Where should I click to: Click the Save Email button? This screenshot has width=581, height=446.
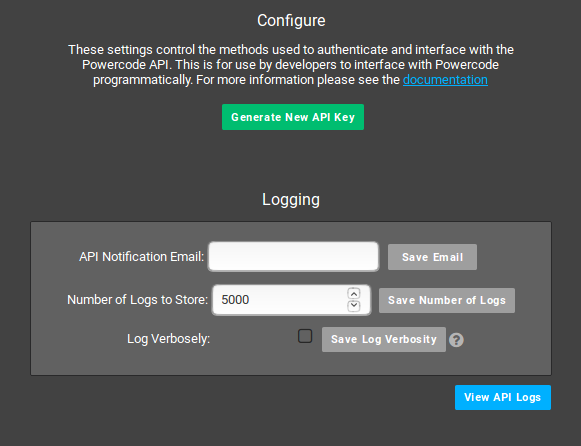[432, 257]
